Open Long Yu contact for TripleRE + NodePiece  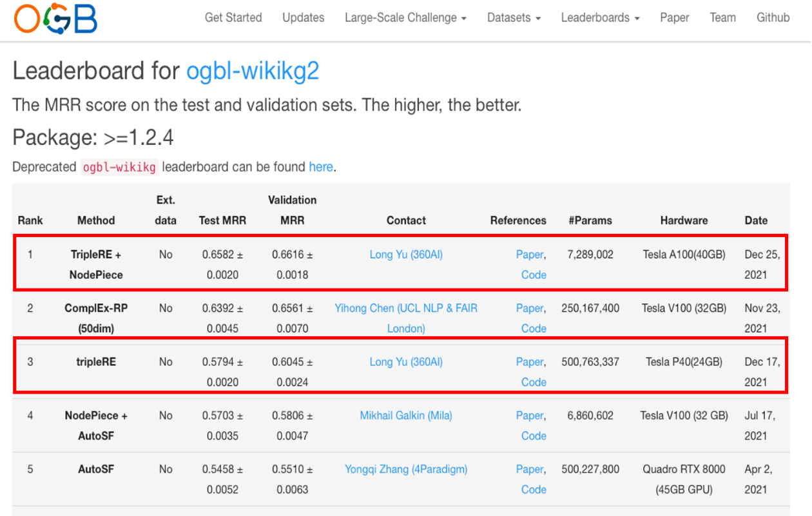(406, 254)
